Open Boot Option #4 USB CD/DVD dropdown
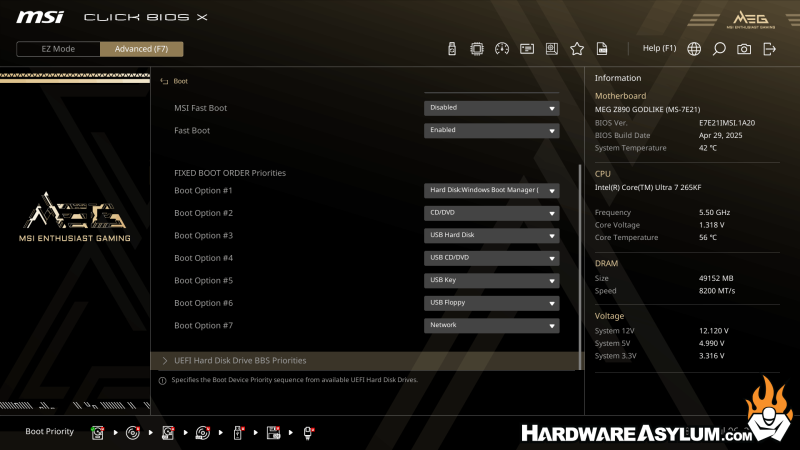Viewport: 800px width, 450px height. pyautogui.click(x=491, y=258)
